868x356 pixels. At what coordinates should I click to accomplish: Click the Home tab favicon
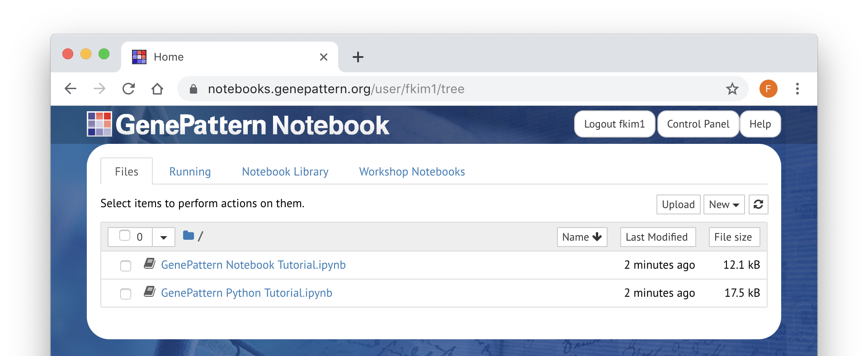[x=139, y=57]
